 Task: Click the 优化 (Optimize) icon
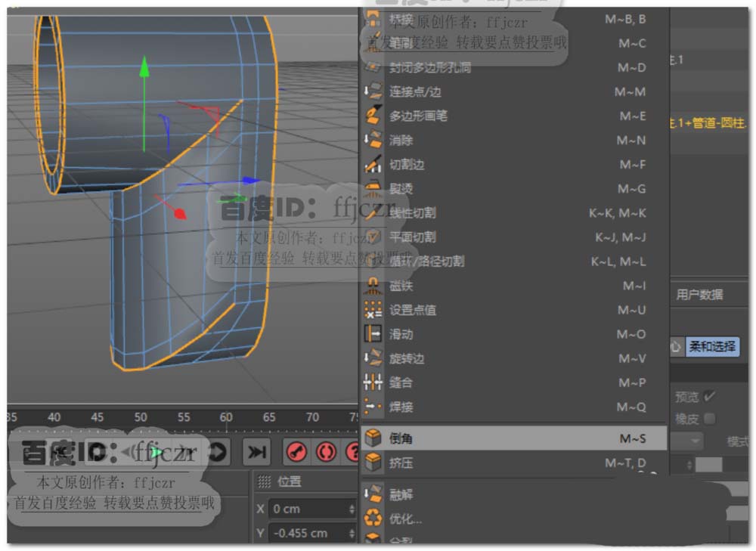(x=373, y=518)
